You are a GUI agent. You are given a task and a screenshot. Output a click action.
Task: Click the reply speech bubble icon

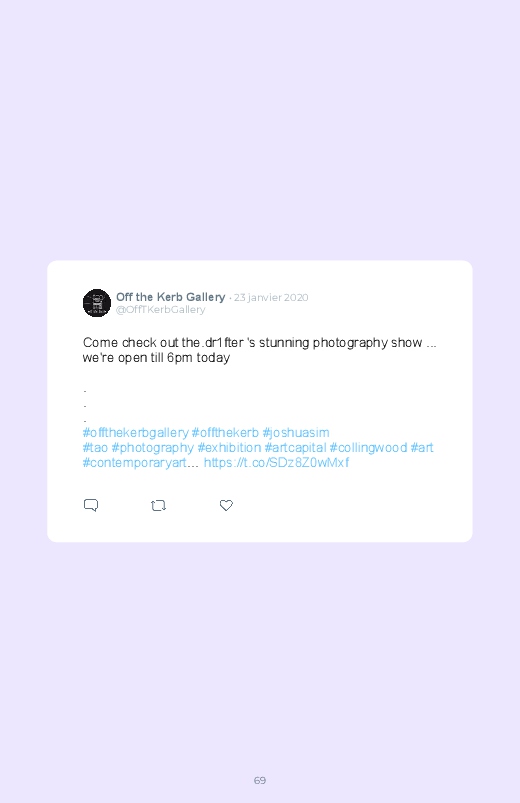(x=91, y=505)
